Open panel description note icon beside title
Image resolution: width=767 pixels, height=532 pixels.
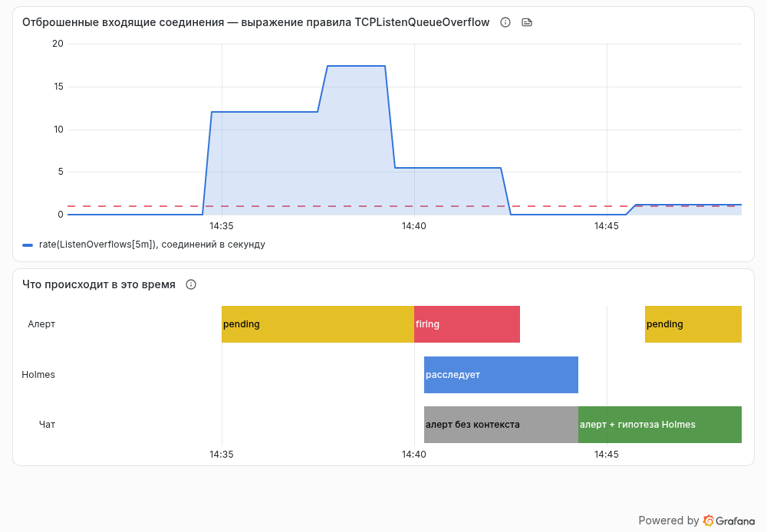click(x=527, y=22)
